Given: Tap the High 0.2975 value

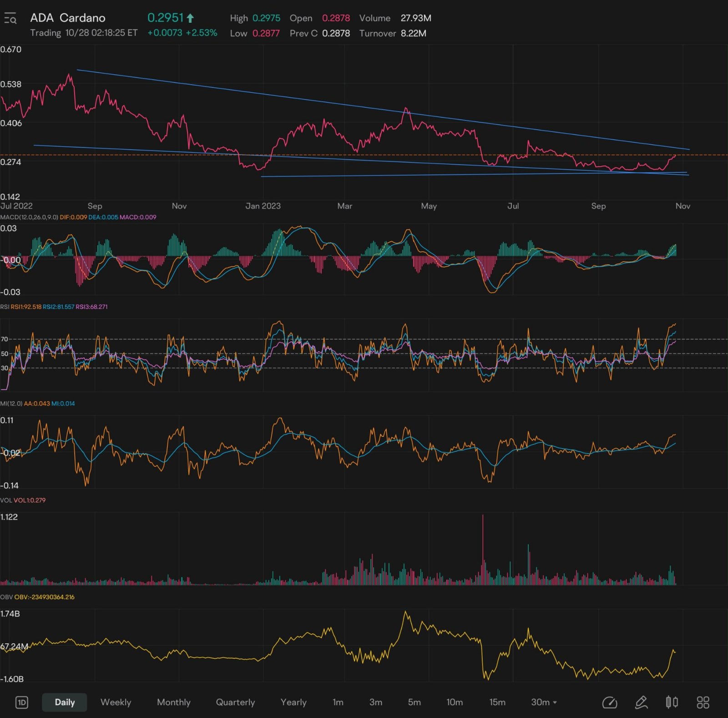Looking at the screenshot, I should tap(266, 18).
